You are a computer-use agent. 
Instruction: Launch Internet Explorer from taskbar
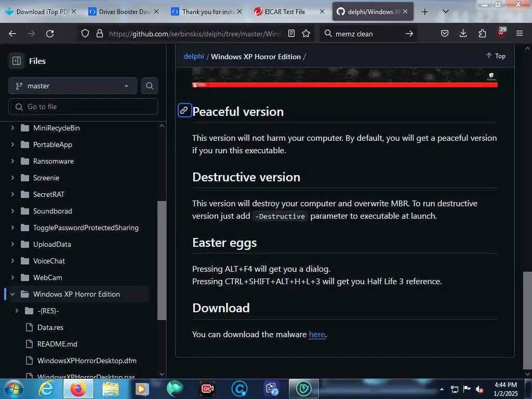(x=46, y=389)
